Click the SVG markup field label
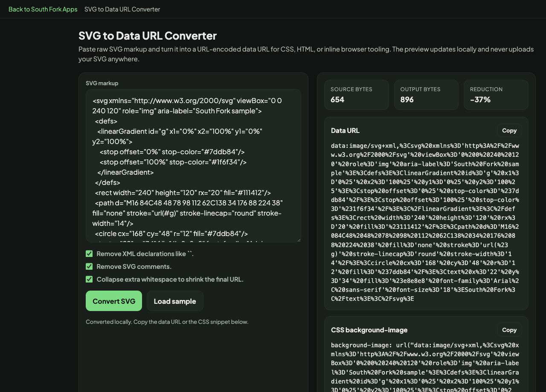This screenshot has width=546, height=392. [102, 83]
